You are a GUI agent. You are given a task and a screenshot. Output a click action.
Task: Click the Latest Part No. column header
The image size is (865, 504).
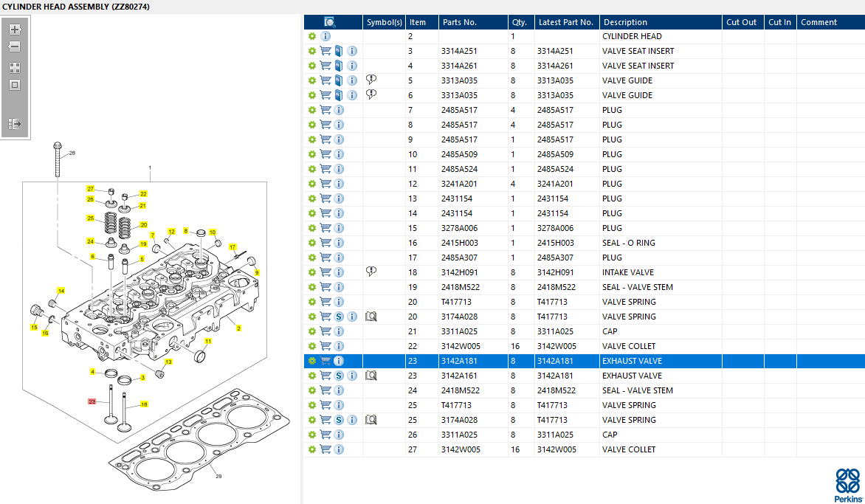565,22
